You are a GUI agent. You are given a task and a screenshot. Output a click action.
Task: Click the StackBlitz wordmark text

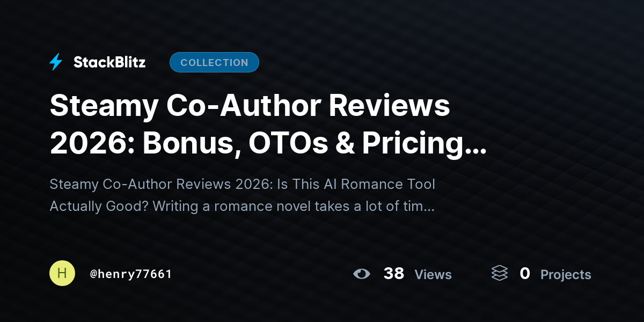pos(109,62)
